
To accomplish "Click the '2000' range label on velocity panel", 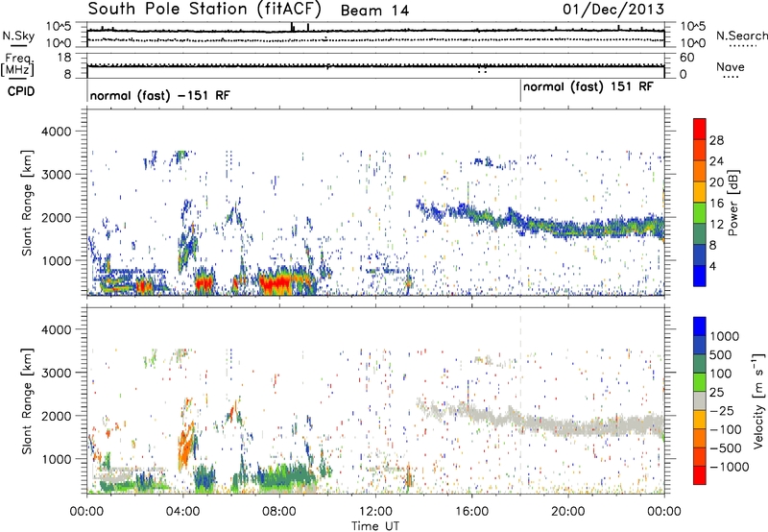I will coord(57,416).
